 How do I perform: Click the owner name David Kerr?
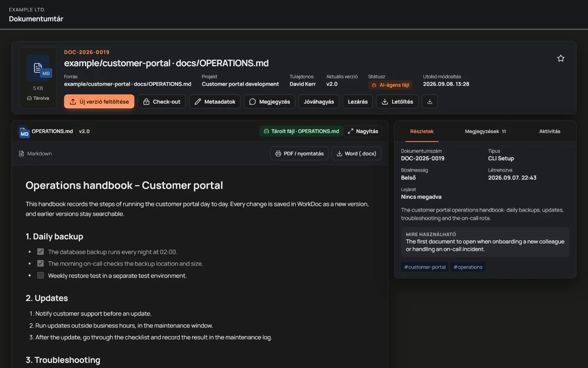click(x=302, y=84)
